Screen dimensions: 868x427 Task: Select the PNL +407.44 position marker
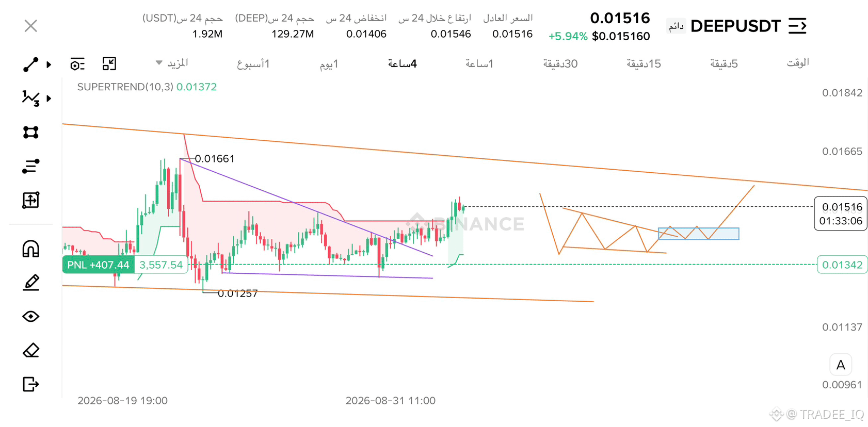98,265
